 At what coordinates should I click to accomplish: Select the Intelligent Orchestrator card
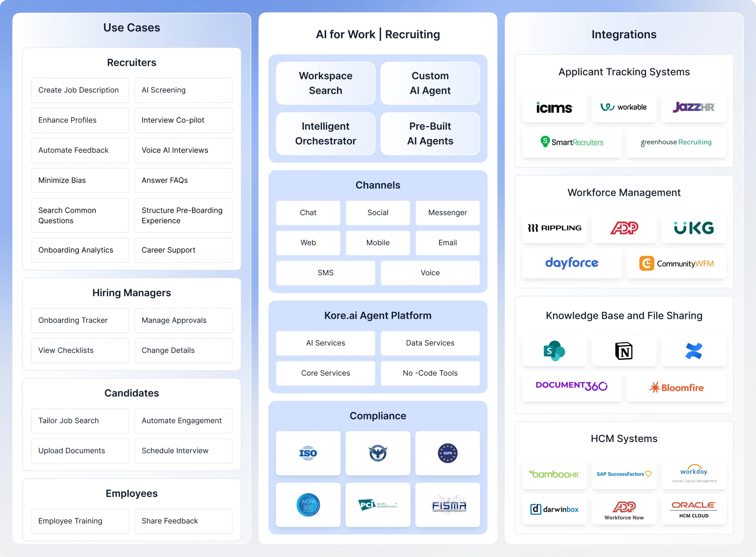click(326, 134)
